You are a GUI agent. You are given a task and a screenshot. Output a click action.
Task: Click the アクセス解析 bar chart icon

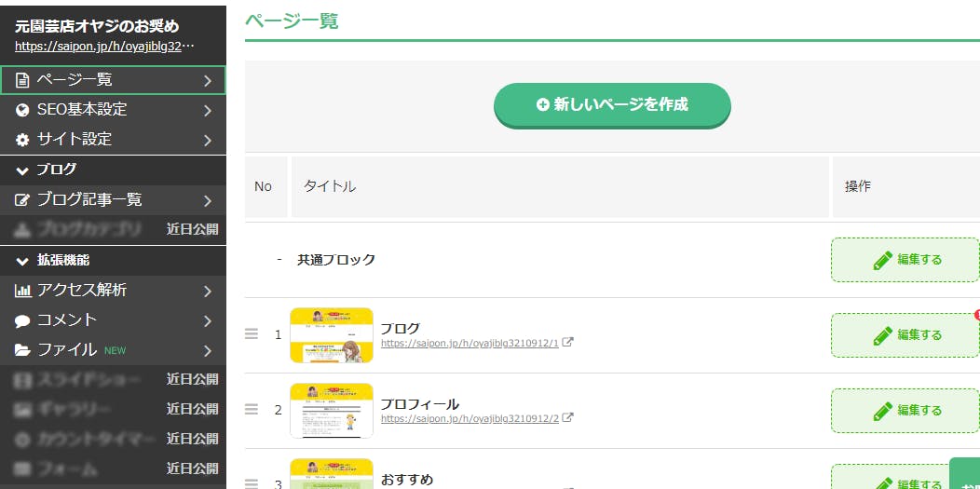(x=22, y=291)
